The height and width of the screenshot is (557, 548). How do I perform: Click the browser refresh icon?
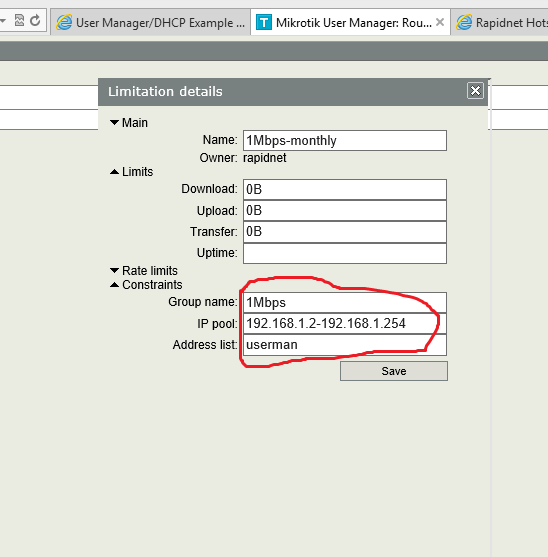pyautogui.click(x=35, y=21)
